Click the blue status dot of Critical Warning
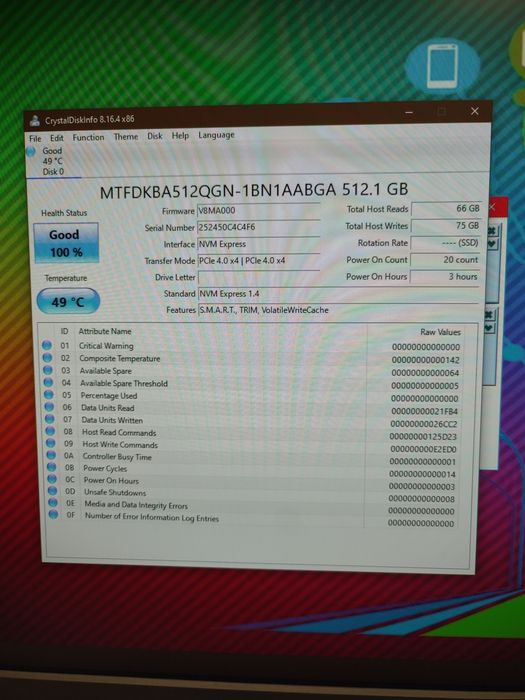Screen dimensions: 525x700 coord(47,345)
